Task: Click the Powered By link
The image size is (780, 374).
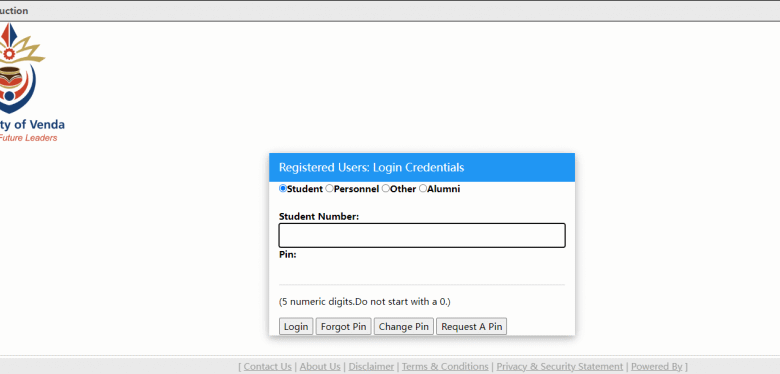Action: [657, 367]
